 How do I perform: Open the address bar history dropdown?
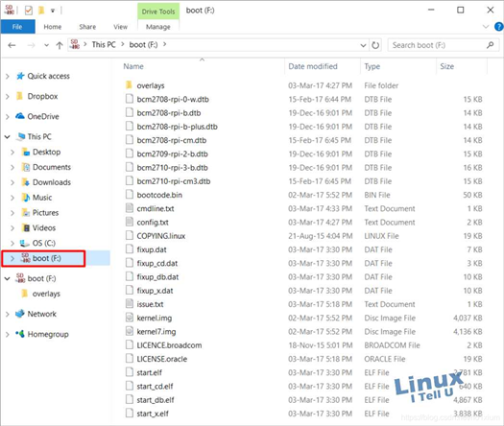pyautogui.click(x=363, y=45)
